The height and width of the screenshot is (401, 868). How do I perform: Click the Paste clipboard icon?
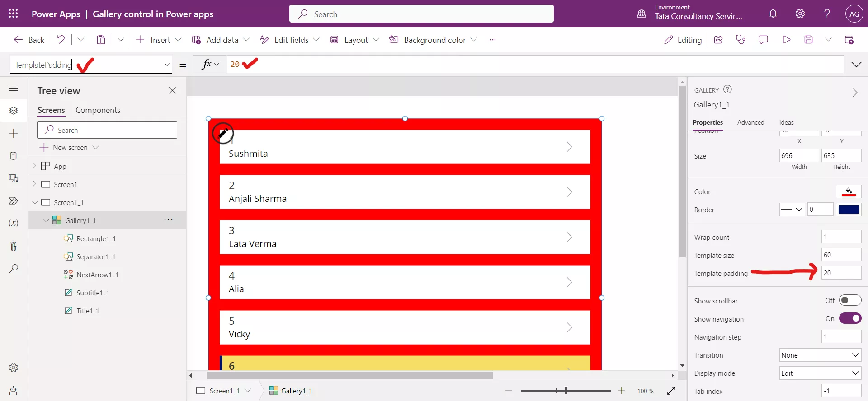tap(101, 40)
